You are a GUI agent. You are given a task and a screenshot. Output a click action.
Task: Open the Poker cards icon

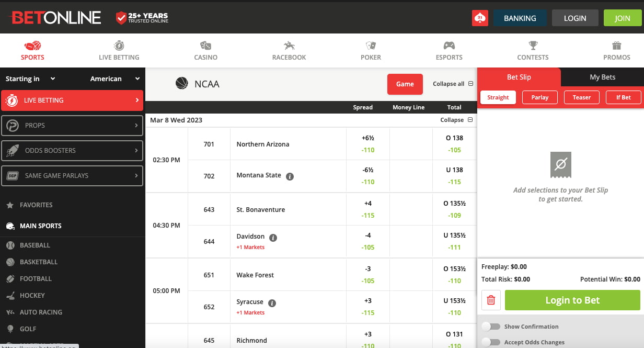(371, 46)
